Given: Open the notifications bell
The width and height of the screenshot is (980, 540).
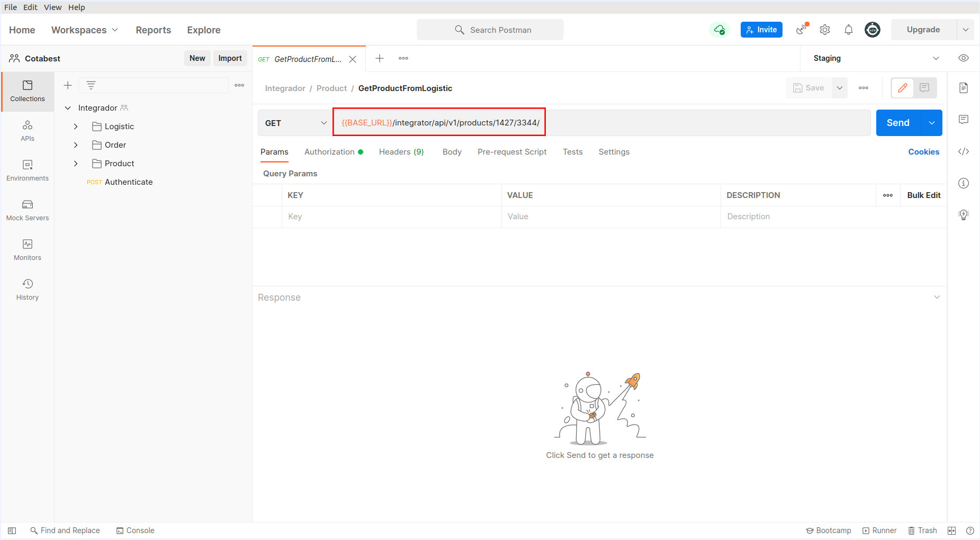Looking at the screenshot, I should [849, 30].
